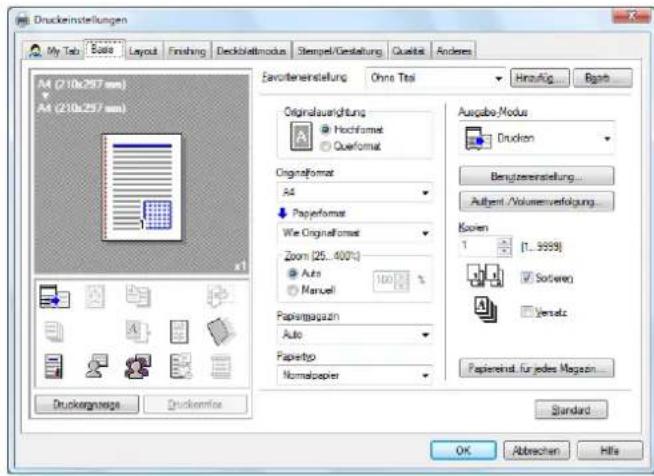654x476 pixels.
Task: Click the document icon with red mark in the bottom row
Action: [54, 366]
